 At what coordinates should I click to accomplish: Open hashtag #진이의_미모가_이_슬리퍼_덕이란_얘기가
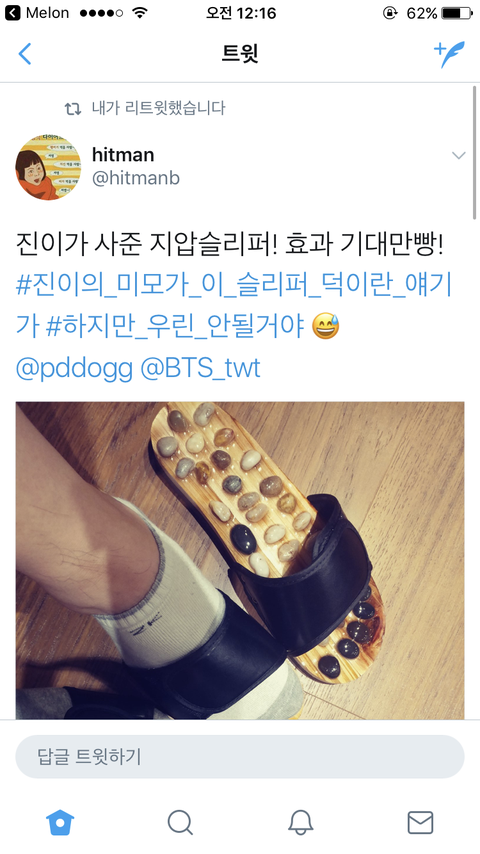[234, 306]
